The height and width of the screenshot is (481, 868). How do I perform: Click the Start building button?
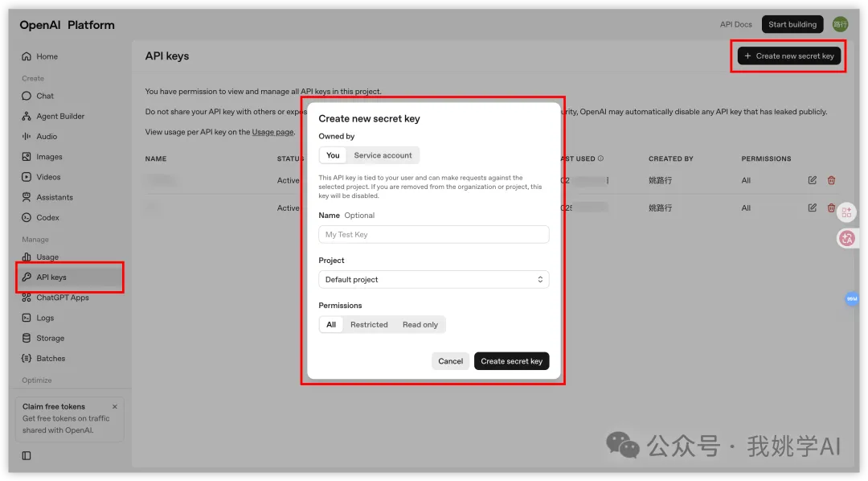pos(792,24)
